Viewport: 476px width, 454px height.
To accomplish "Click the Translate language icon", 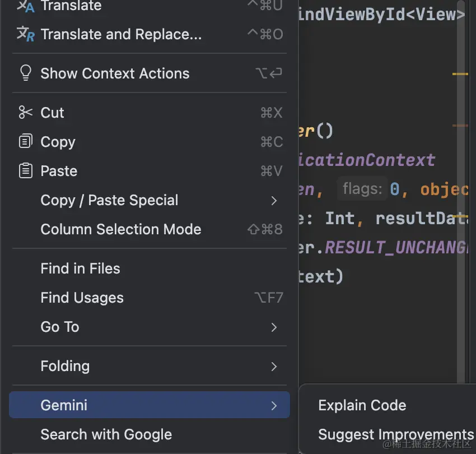I will coord(24,7).
